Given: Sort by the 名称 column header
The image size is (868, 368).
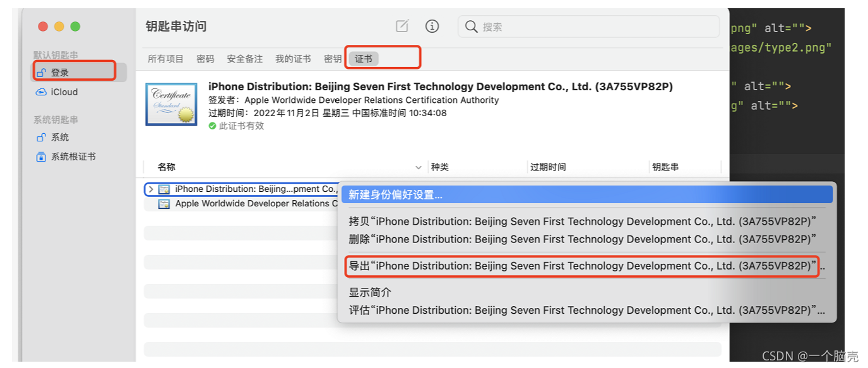Looking at the screenshot, I should click(167, 167).
